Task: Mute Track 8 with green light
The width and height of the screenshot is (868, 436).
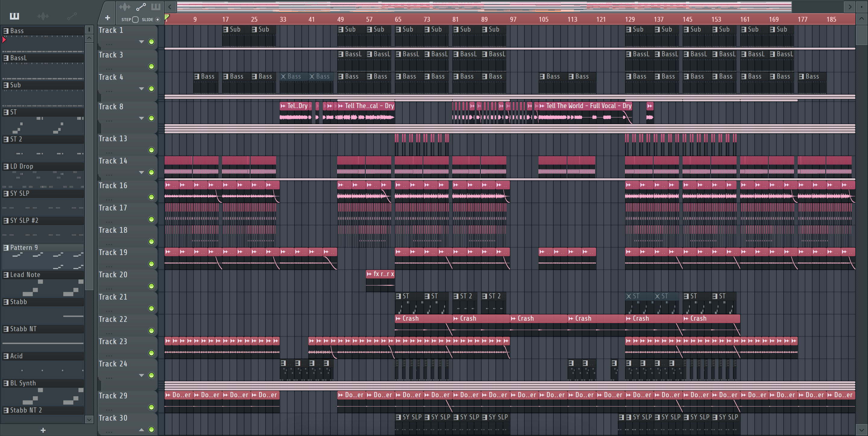Action: 152,118
